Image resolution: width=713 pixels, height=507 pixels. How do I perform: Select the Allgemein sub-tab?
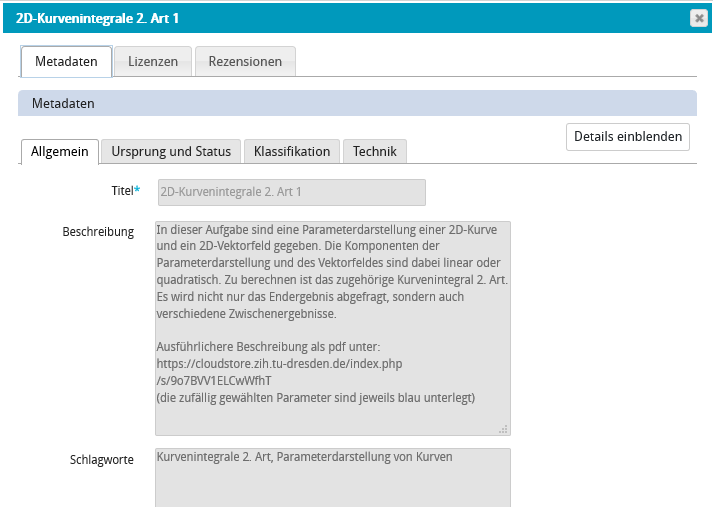pos(60,151)
